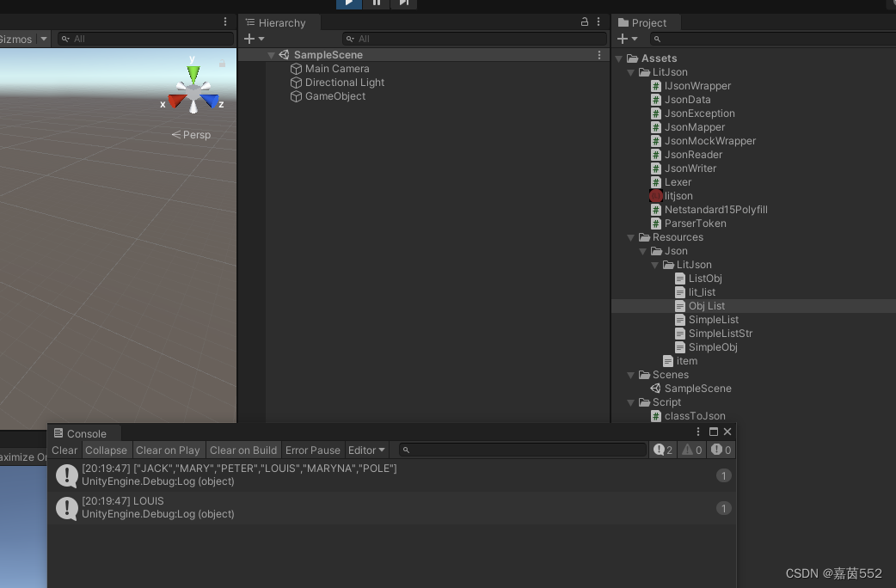896x588 pixels.
Task: Switch Persp projection mode label
Action: coord(192,135)
